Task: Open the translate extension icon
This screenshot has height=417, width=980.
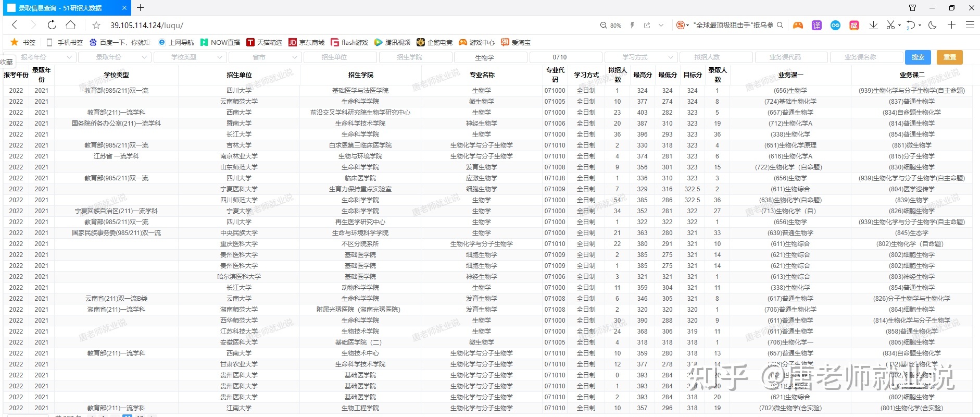Action: [816, 25]
